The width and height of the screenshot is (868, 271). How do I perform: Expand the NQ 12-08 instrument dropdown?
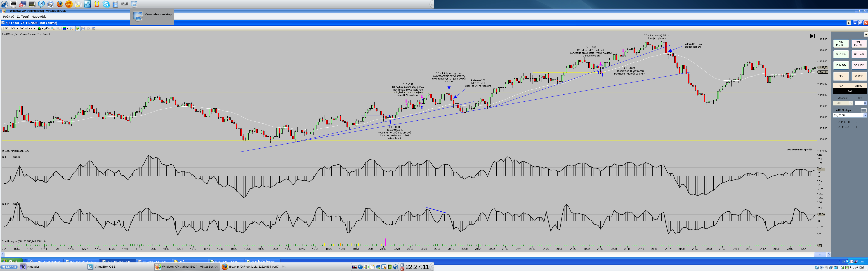pos(18,29)
